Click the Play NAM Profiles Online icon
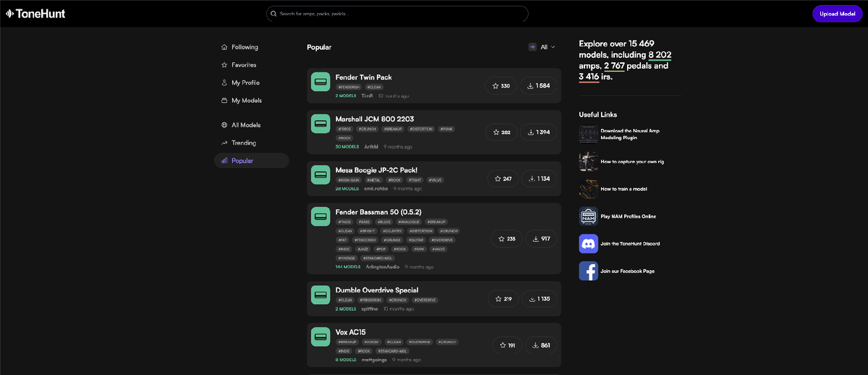Viewport: 868px width, 375px height. (x=588, y=216)
